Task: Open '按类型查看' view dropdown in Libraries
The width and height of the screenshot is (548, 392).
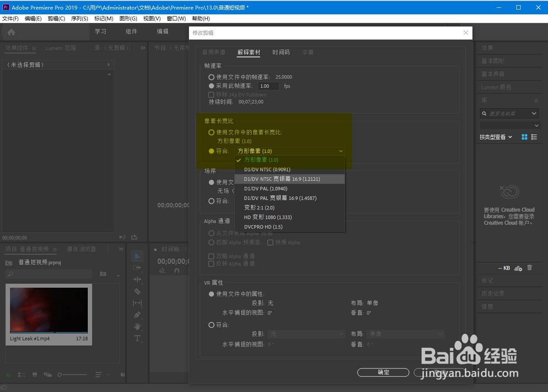Action: pos(496,137)
